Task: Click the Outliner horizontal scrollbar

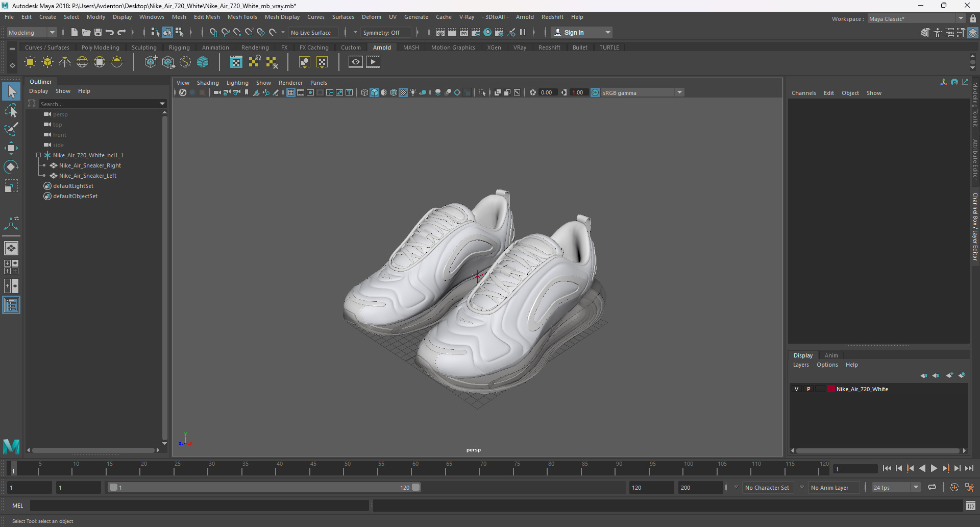Action: (x=93, y=450)
